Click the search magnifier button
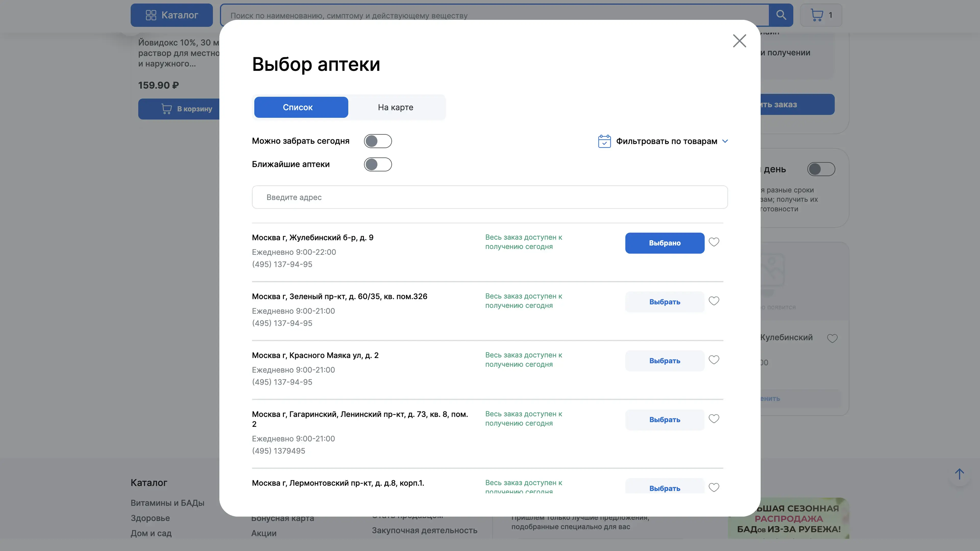 (x=781, y=15)
